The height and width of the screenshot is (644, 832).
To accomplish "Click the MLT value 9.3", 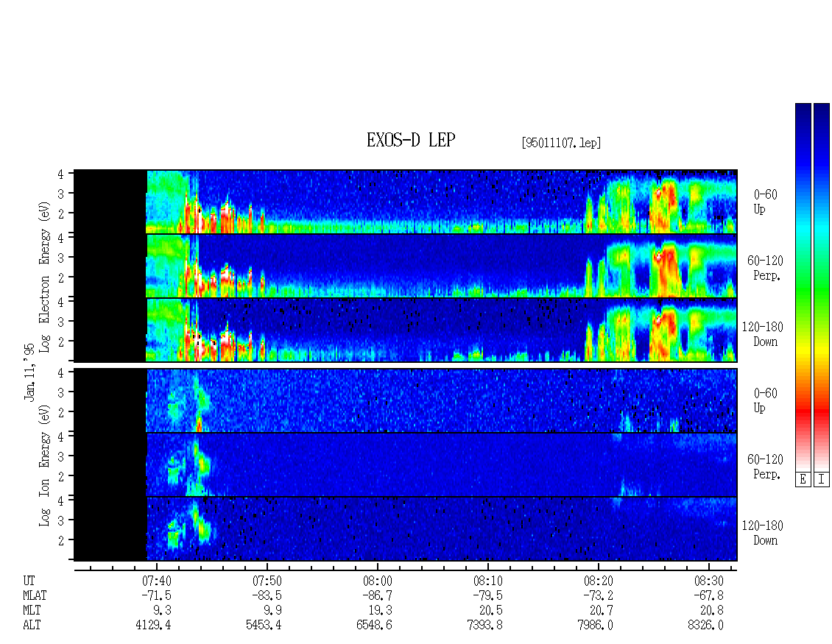I will coord(163,611).
